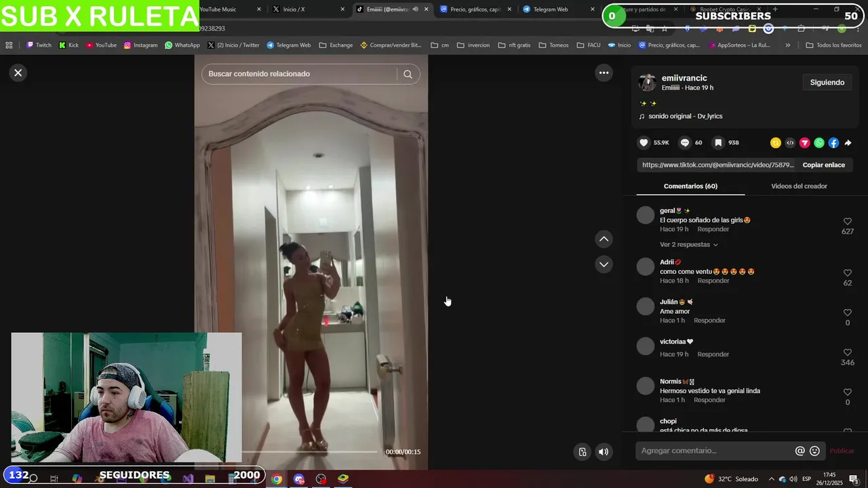Open the Telegram Web bookmark
Viewport: 868px width, 488px height.
coord(288,45)
